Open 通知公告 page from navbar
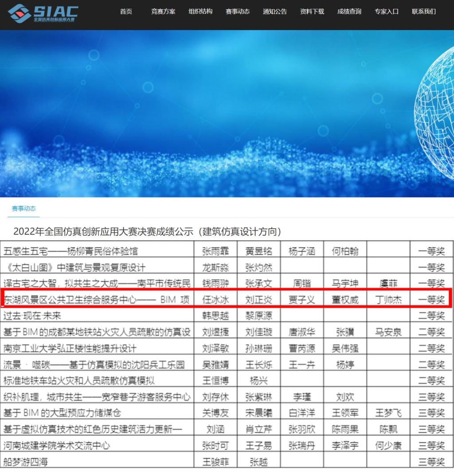The height and width of the screenshot is (476, 454). point(274,12)
